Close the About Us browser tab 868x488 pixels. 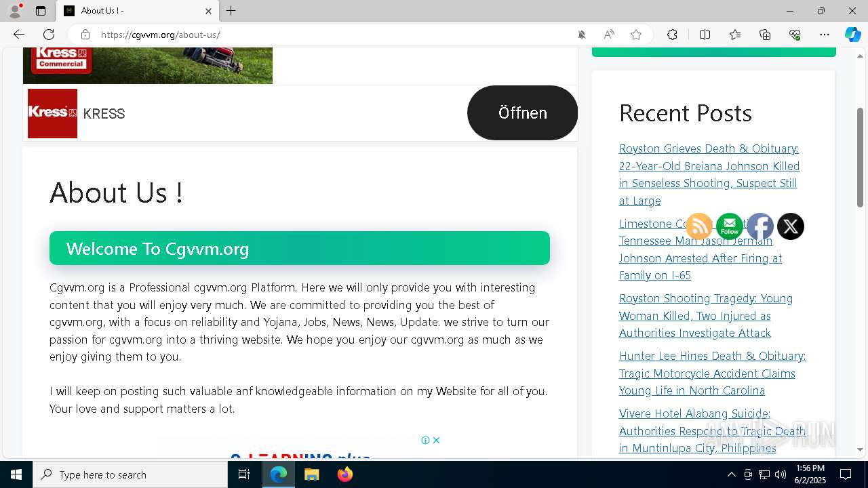click(208, 11)
